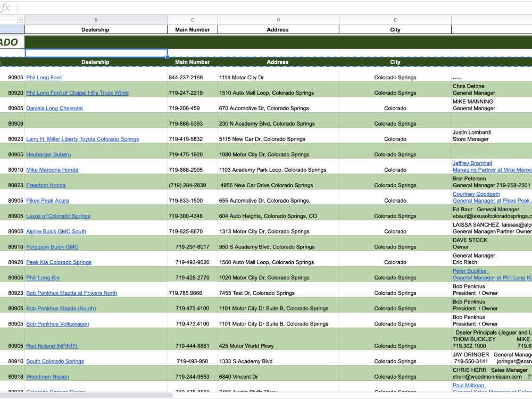This screenshot has width=532, height=399.
Task: Select phone number (719) 284-2839
Action: coord(187,185)
